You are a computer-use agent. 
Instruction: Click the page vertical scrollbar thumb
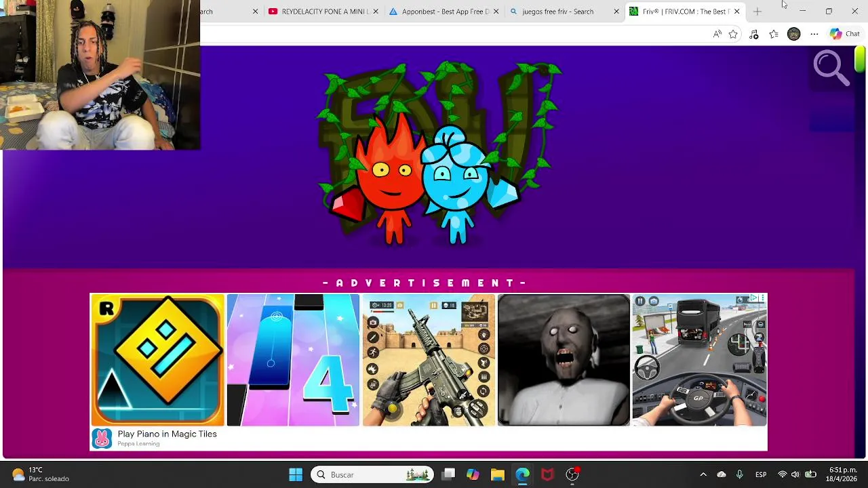pyautogui.click(x=860, y=59)
